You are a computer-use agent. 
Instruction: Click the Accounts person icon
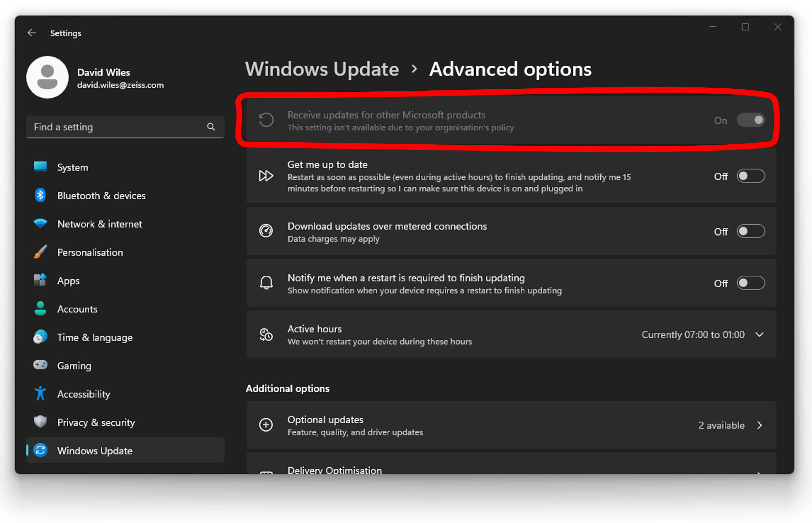pos(40,308)
